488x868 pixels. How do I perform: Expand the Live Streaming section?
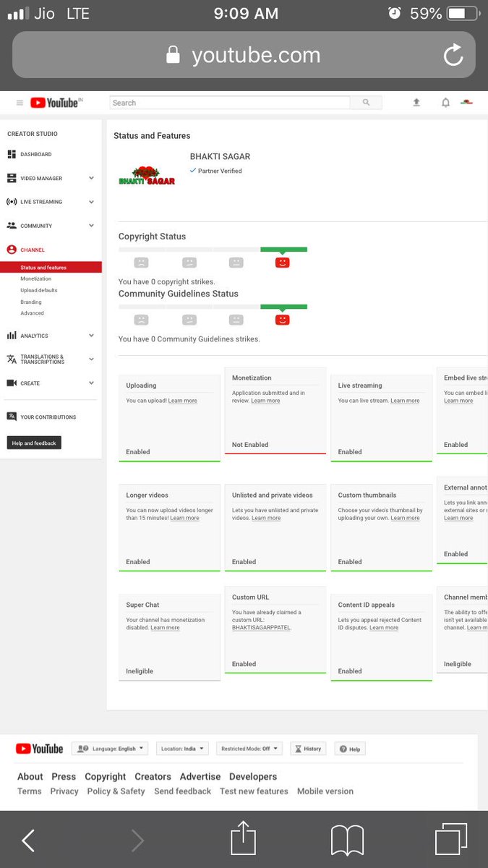tap(91, 202)
